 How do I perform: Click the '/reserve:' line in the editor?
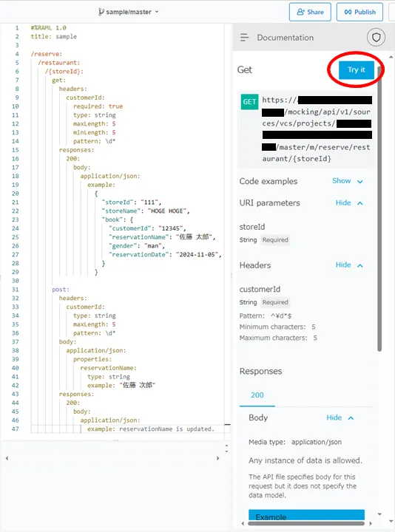point(47,54)
